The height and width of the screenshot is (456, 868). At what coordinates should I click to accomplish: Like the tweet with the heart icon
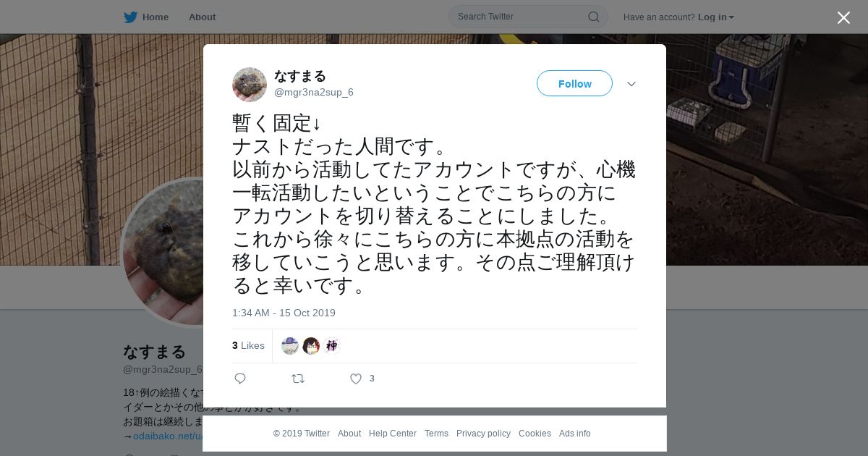pyautogui.click(x=356, y=379)
